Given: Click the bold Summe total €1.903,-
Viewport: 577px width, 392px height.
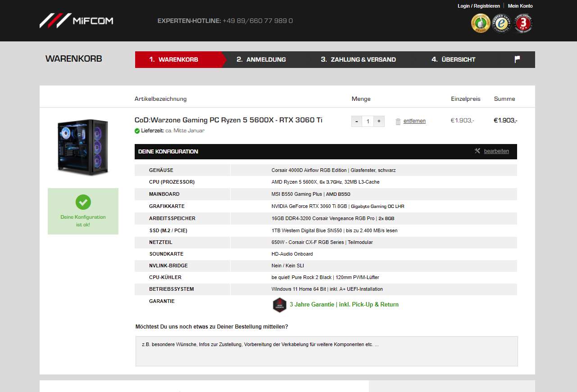Looking at the screenshot, I should 505,120.
